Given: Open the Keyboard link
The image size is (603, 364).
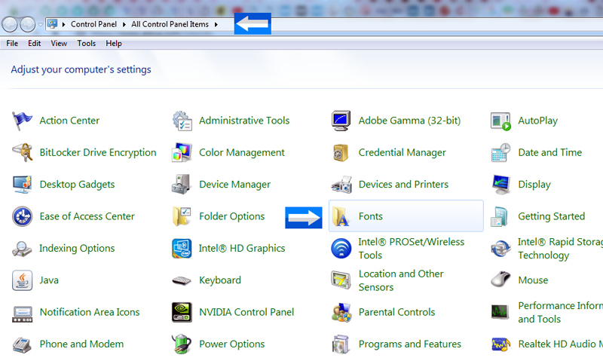Looking at the screenshot, I should pyautogui.click(x=220, y=280).
